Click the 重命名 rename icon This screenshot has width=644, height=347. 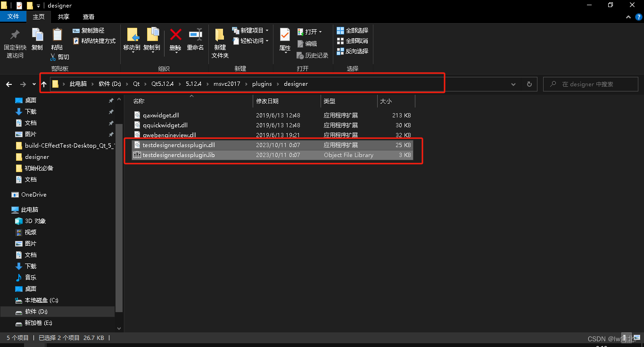point(195,34)
